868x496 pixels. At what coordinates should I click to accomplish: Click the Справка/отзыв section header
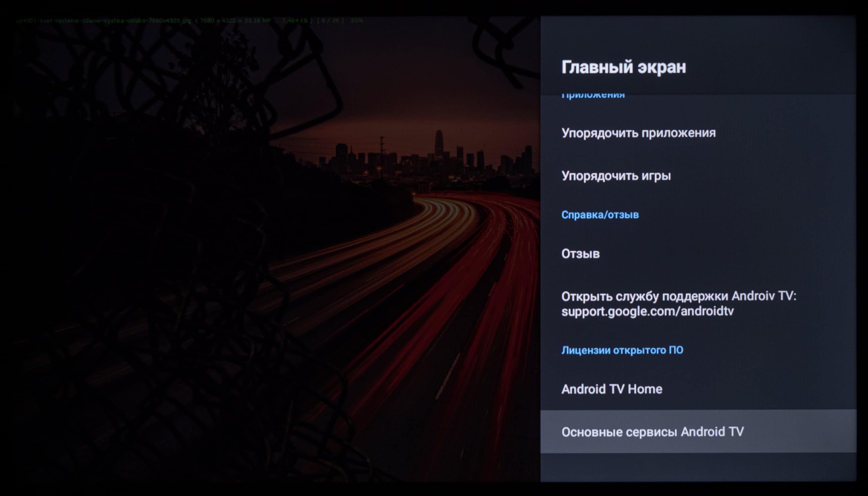[600, 215]
